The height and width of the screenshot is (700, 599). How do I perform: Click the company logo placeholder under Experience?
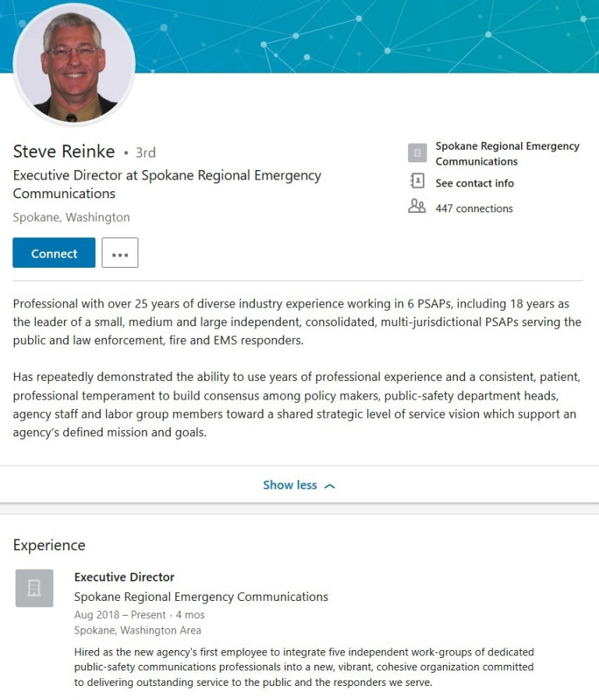(x=34, y=588)
